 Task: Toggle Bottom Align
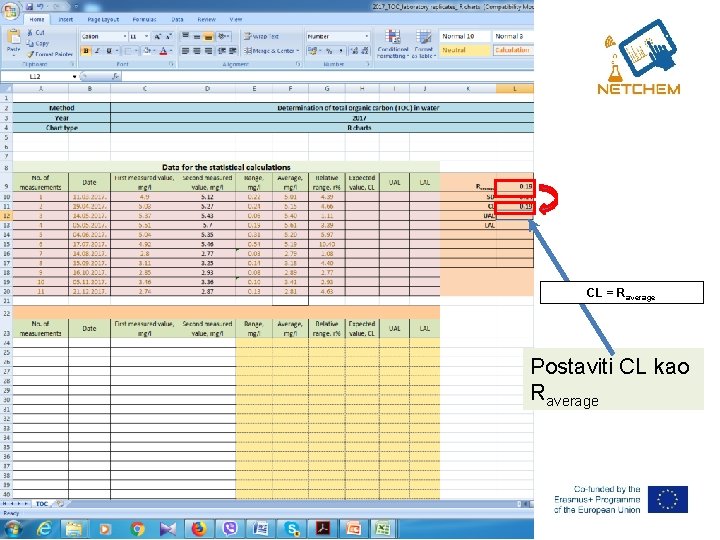coord(208,36)
